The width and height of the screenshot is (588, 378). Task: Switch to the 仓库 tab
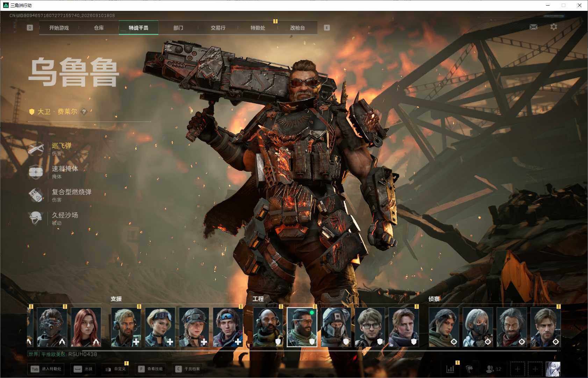pos(99,28)
